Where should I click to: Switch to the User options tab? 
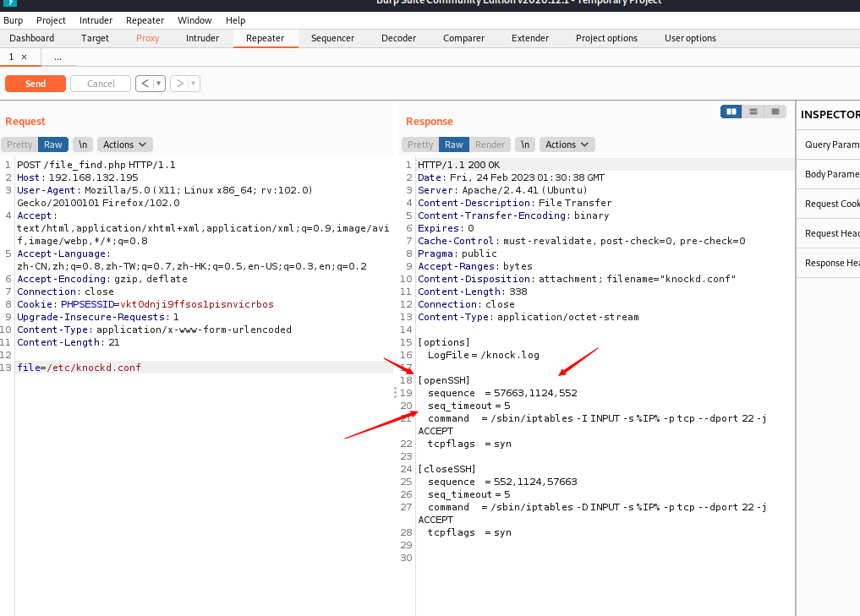691,38
